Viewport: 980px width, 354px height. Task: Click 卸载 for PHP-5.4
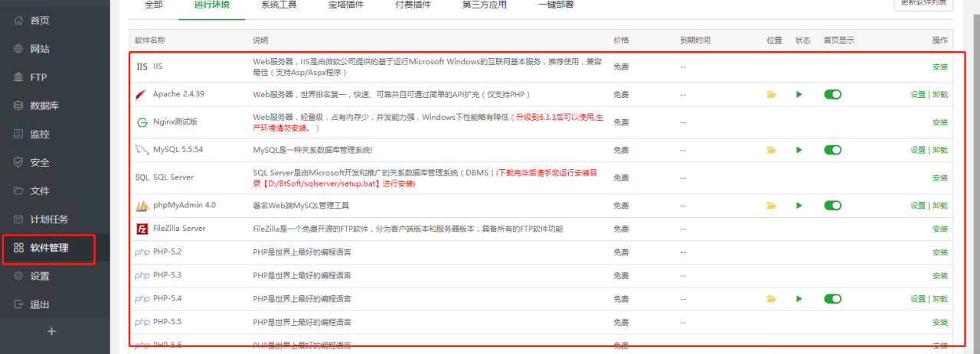coord(940,299)
